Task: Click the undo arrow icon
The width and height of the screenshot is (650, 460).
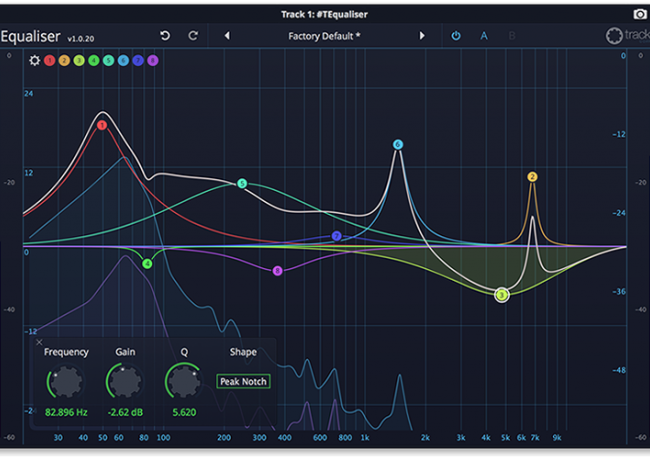Action: click(165, 36)
